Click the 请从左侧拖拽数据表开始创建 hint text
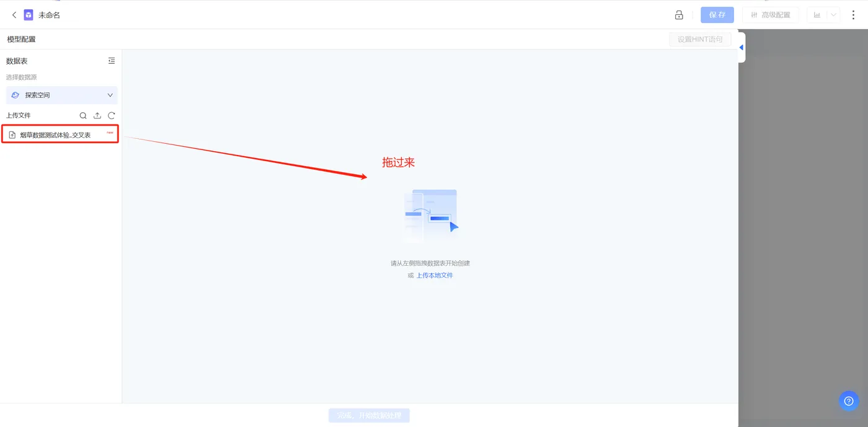 point(430,263)
